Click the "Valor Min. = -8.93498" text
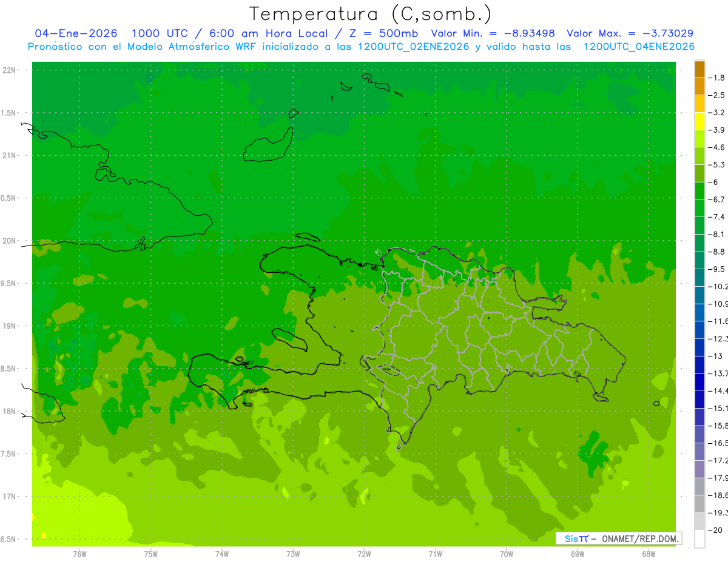 tap(493, 33)
